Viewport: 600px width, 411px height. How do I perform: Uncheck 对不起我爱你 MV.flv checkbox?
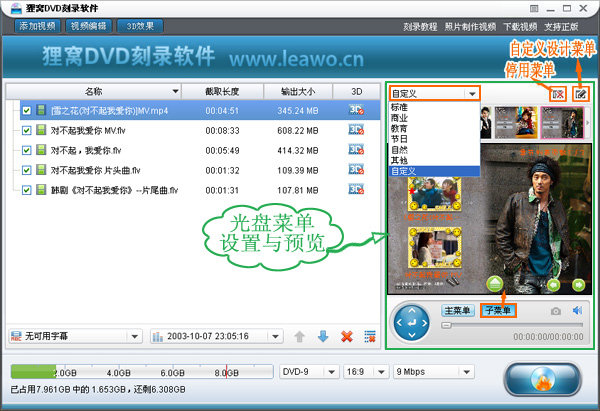pos(26,130)
